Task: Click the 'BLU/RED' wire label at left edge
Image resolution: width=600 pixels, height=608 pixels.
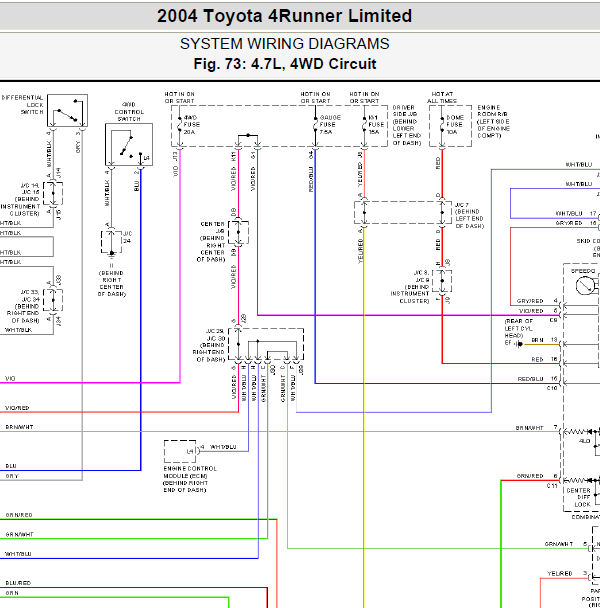Action: point(18,583)
